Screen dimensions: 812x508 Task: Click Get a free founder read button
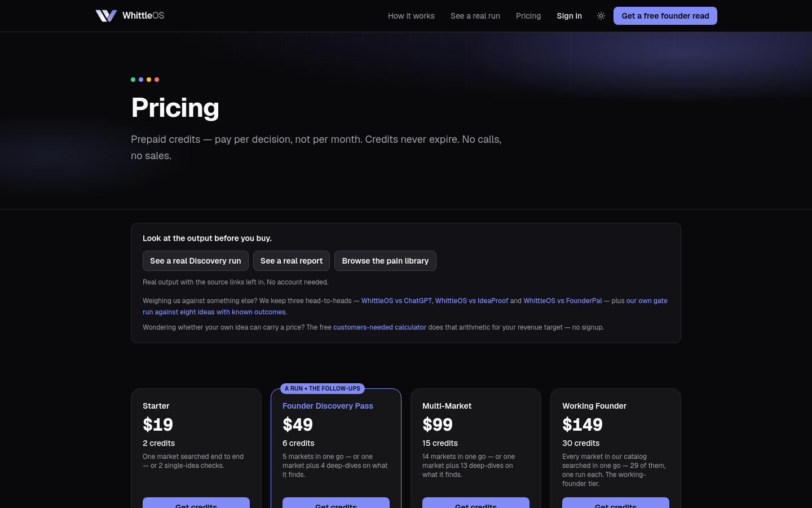click(x=665, y=16)
